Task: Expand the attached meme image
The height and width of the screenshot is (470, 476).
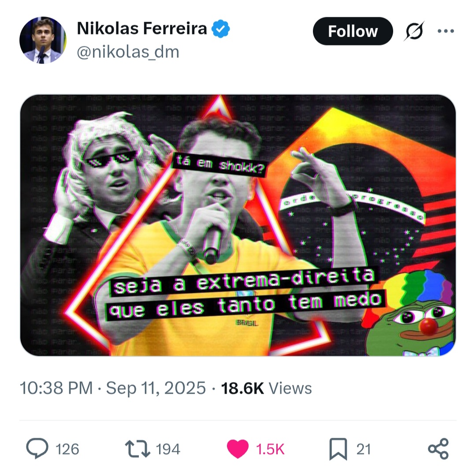Action: point(238,225)
